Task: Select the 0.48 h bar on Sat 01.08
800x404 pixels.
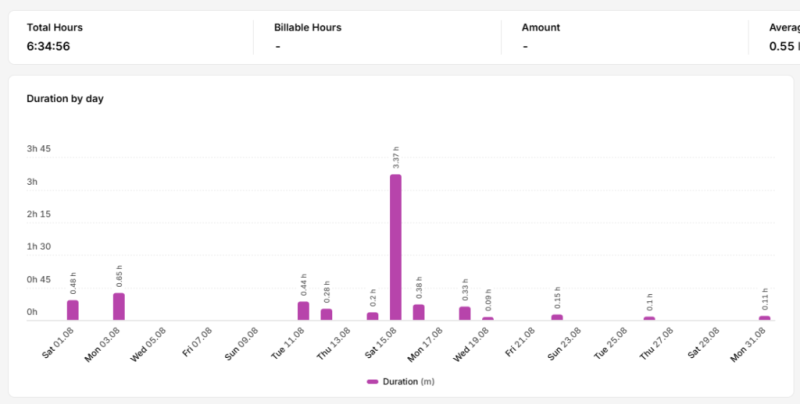Action: [73, 310]
